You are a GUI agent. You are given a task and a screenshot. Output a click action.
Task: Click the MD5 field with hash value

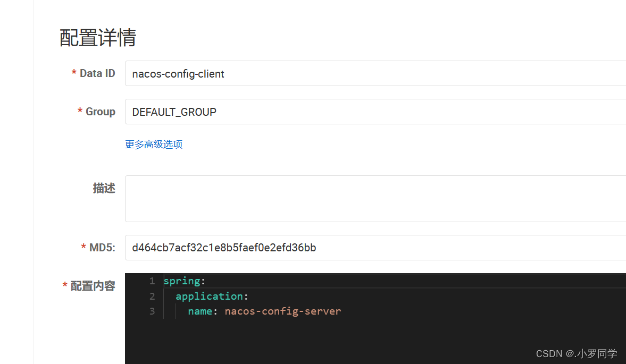click(x=375, y=248)
